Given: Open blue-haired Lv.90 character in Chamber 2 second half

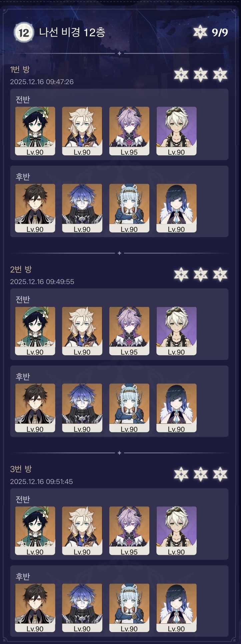Looking at the screenshot, I should (x=82, y=408).
